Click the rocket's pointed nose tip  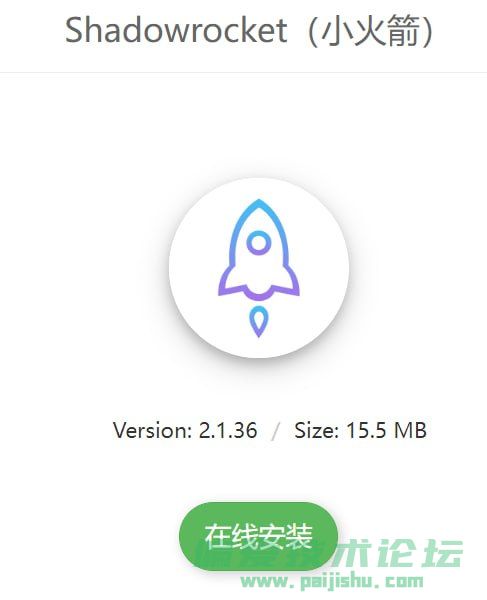point(259,203)
